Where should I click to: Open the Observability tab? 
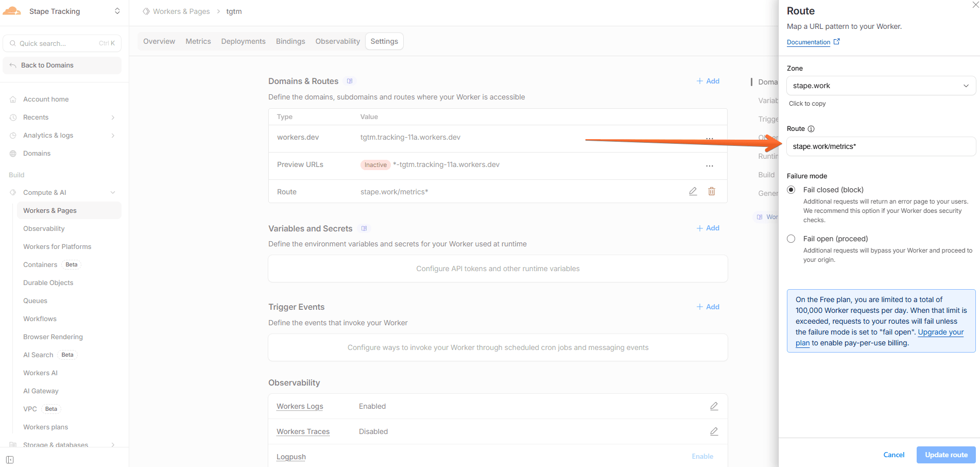[337, 41]
